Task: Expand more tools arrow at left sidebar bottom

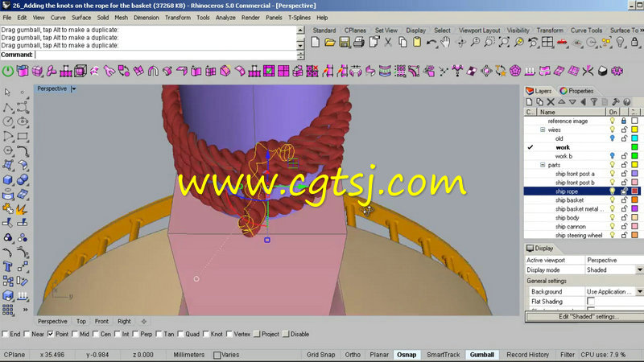Action: pos(25,310)
